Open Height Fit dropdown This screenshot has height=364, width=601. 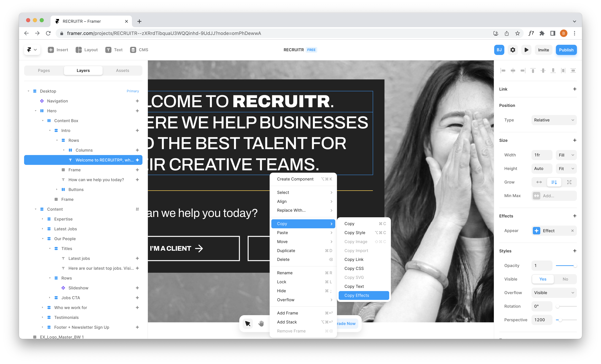[566, 169]
